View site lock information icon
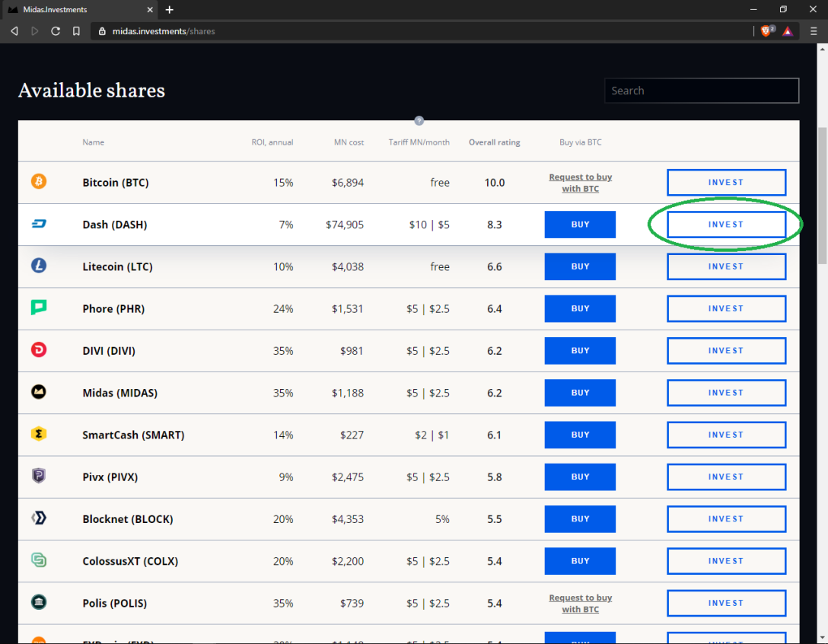 pyautogui.click(x=103, y=31)
